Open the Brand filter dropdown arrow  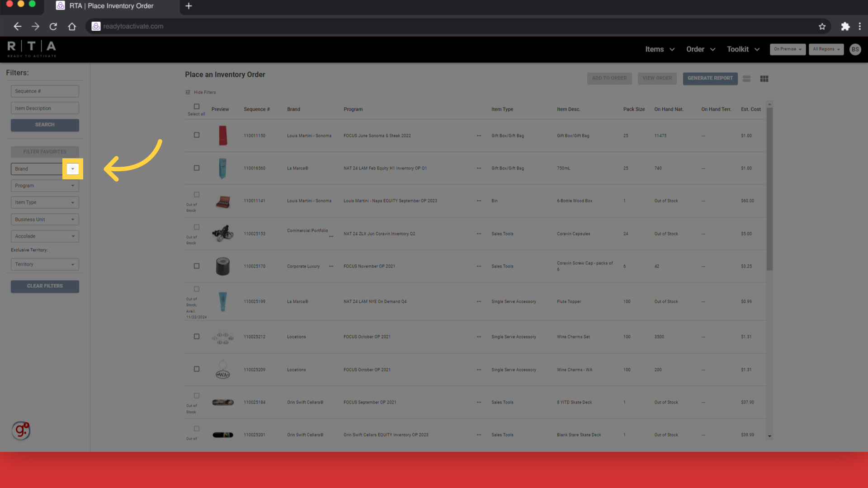pyautogui.click(x=73, y=169)
